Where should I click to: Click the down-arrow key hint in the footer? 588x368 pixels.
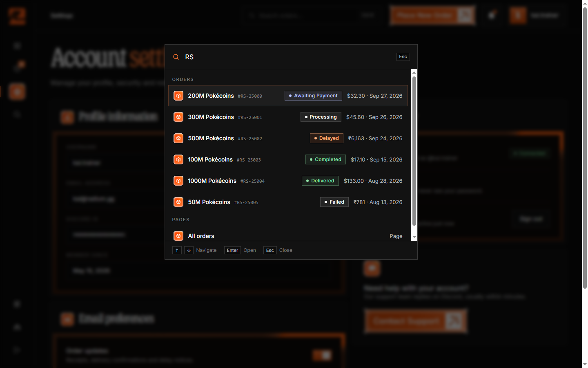coord(189,250)
